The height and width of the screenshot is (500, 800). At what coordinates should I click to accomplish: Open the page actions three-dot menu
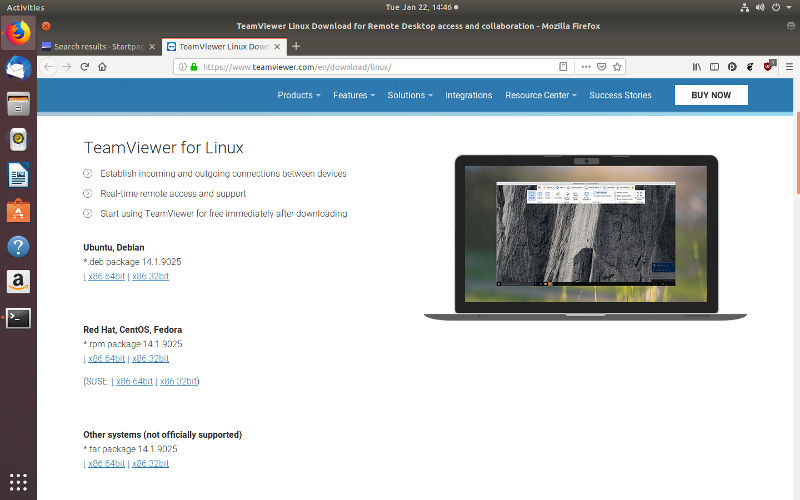[x=586, y=67]
